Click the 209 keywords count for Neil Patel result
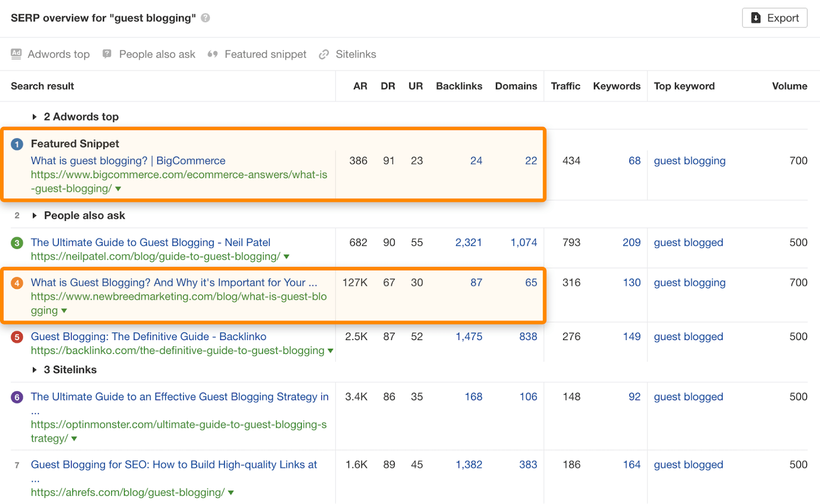This screenshot has height=504, width=820. tap(631, 242)
